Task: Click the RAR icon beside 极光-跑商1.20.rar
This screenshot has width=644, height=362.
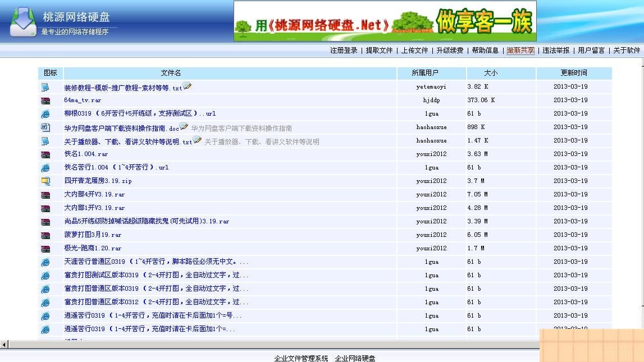Action: [x=45, y=248]
